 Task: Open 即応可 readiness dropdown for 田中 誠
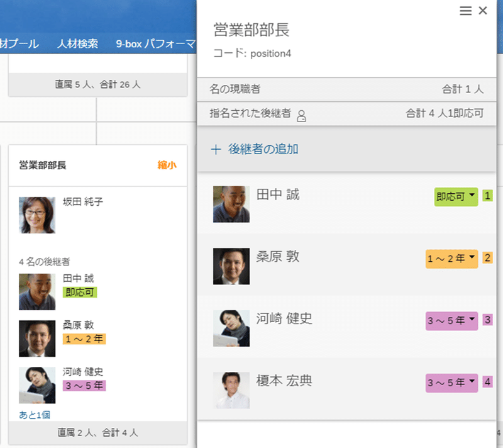(x=456, y=197)
